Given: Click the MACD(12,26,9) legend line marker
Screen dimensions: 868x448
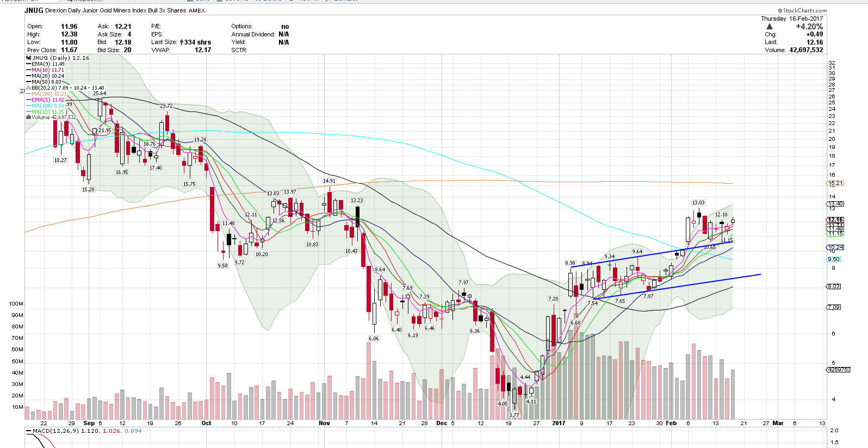Looking at the screenshot, I should pos(29,431).
